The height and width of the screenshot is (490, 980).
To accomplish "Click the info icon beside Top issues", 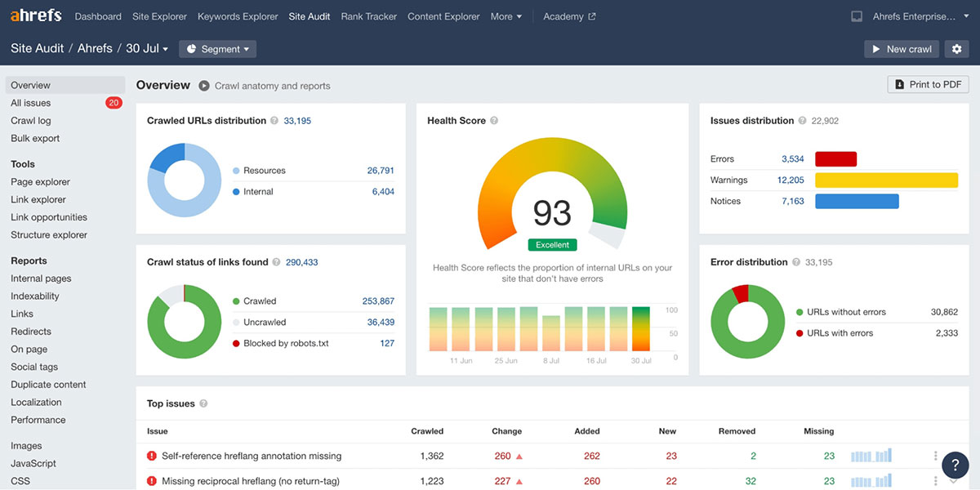I will 202,403.
